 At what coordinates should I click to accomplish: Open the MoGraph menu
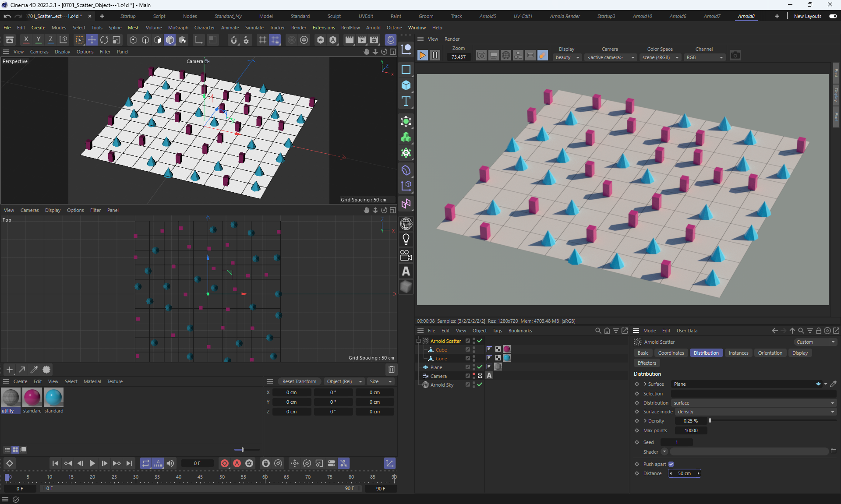(x=178, y=28)
